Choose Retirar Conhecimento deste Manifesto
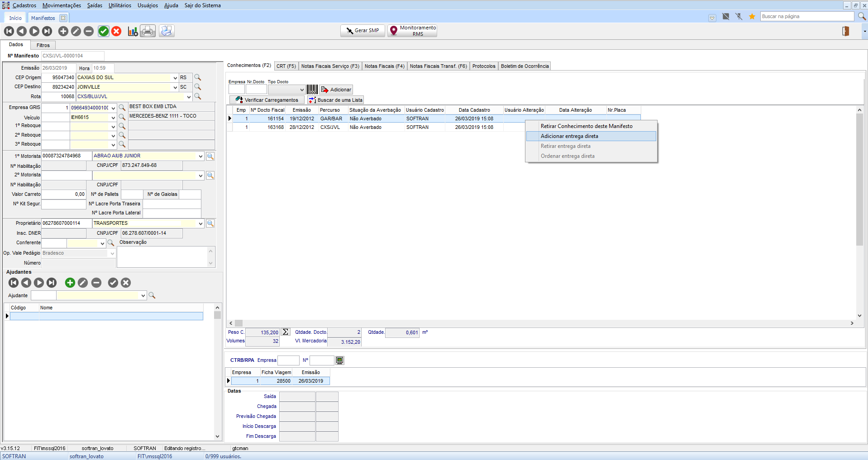Image resolution: width=868 pixels, height=460 pixels. click(x=591, y=126)
